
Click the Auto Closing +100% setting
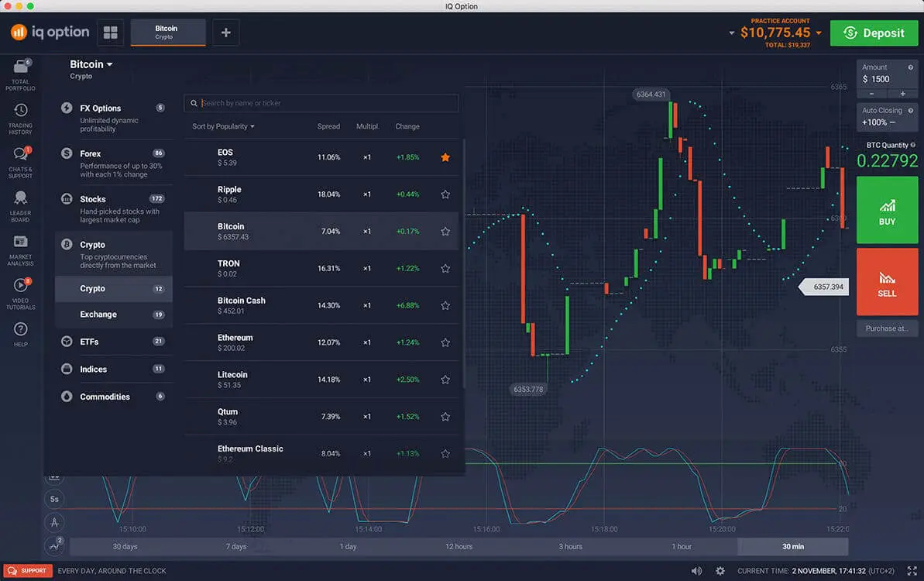point(887,117)
